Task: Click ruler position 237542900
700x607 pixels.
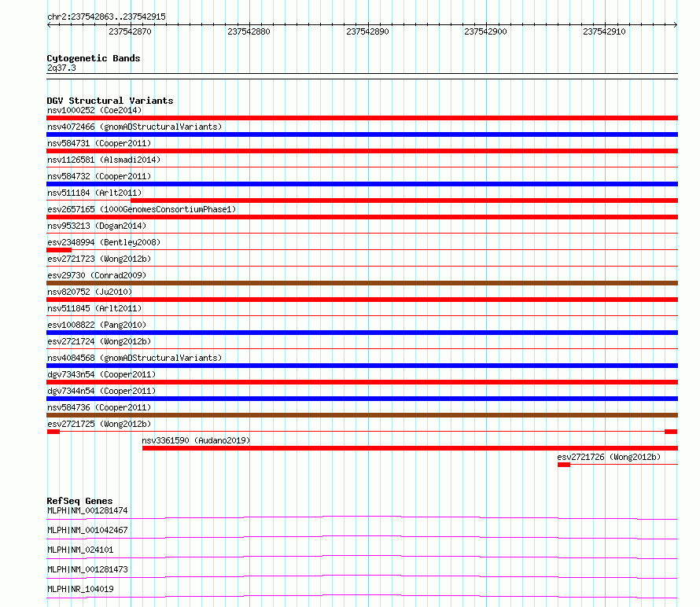Action: (x=486, y=31)
